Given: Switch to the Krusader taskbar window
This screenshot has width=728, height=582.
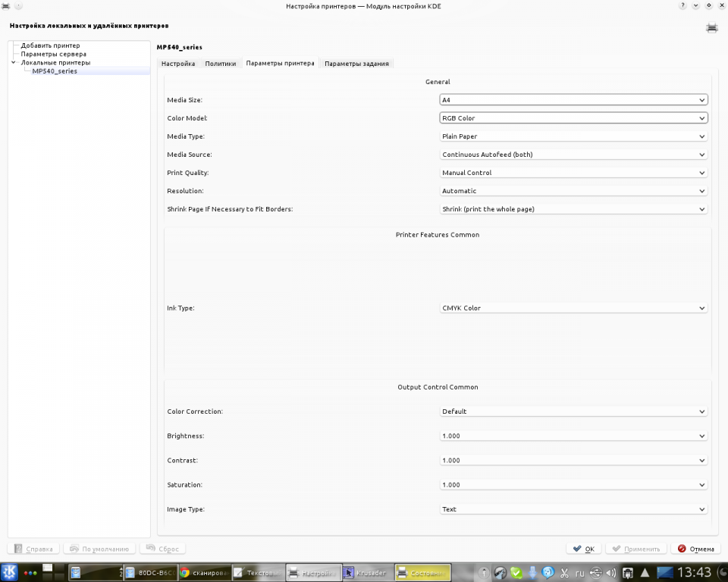Looking at the screenshot, I should (367, 573).
